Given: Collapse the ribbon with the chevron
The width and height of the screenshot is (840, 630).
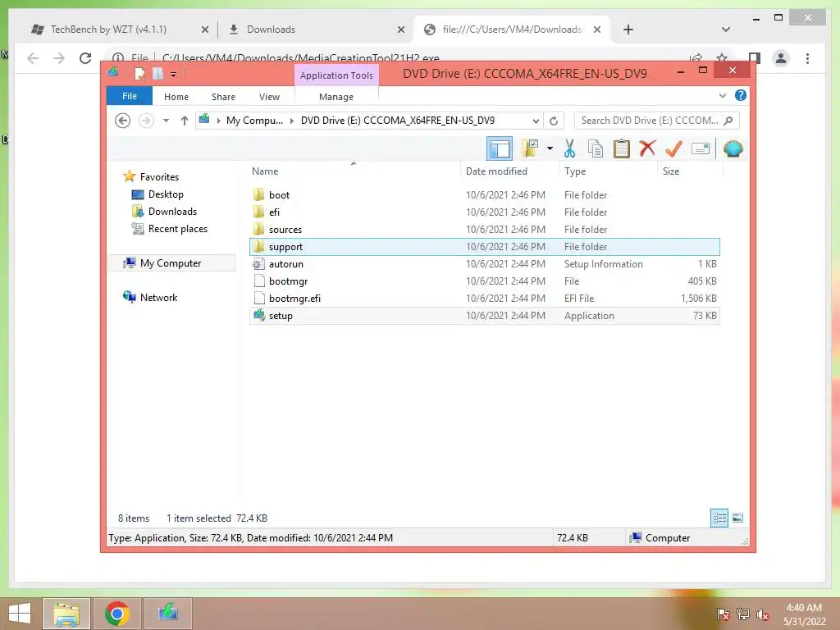Looking at the screenshot, I should point(723,96).
